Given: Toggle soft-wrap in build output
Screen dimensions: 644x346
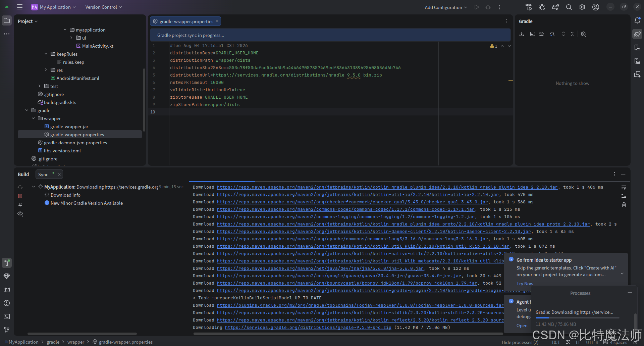Looking at the screenshot, I should [624, 187].
